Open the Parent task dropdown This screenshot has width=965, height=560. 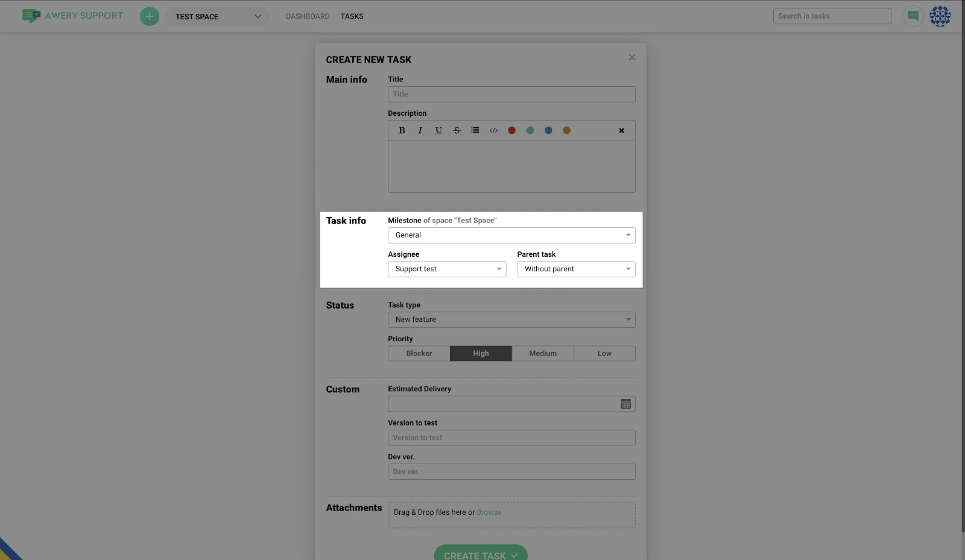[575, 269]
